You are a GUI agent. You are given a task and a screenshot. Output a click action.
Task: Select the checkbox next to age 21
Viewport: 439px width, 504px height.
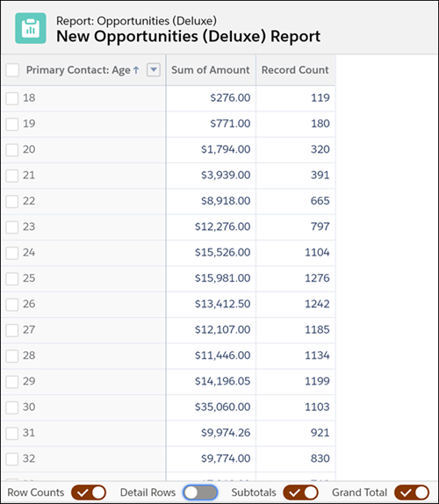point(12,176)
